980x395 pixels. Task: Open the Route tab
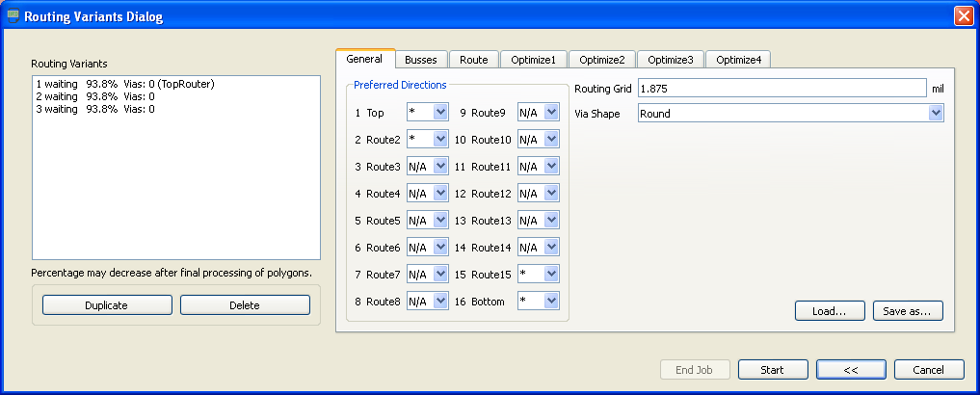click(x=473, y=60)
